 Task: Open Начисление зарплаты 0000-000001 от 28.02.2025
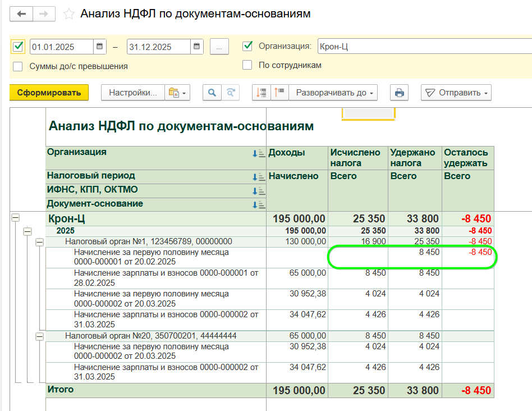(x=156, y=278)
